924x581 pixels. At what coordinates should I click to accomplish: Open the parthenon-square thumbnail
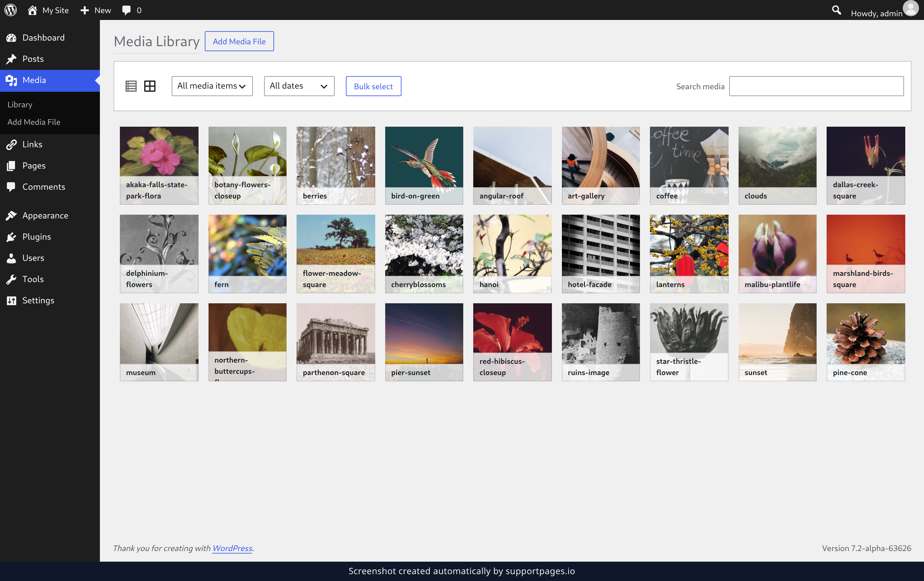coord(335,342)
